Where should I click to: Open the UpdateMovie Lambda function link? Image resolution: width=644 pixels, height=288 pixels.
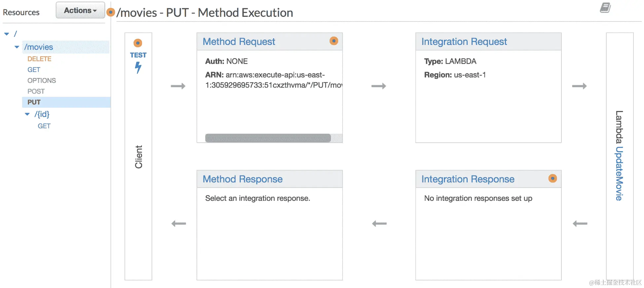pyautogui.click(x=619, y=173)
